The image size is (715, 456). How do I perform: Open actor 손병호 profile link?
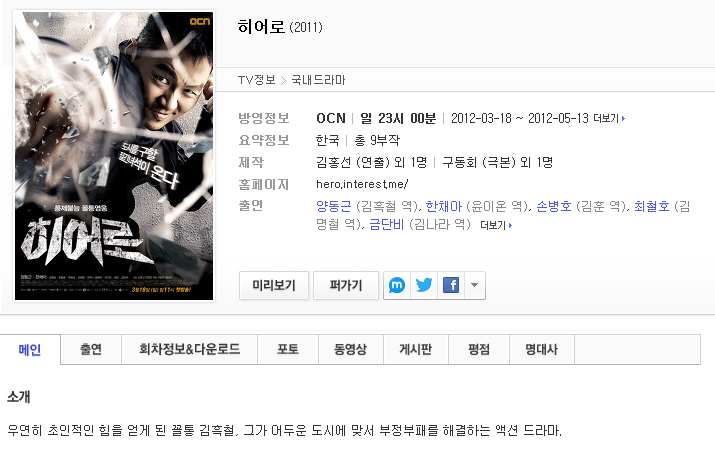tap(554, 207)
